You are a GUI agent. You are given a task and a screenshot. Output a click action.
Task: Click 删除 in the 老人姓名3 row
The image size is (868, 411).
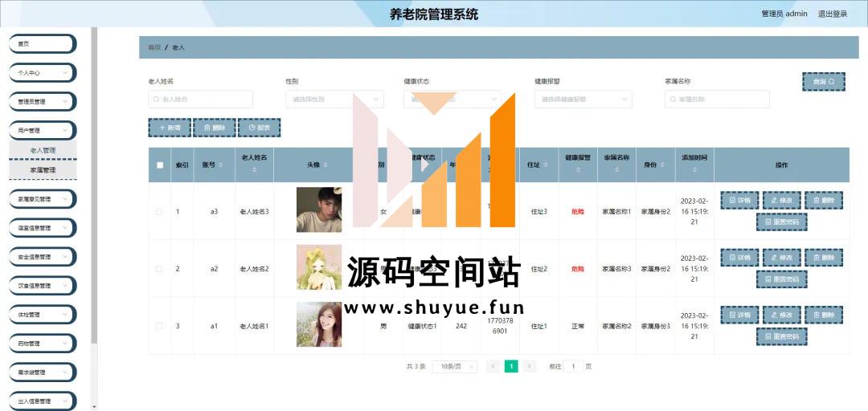point(824,200)
